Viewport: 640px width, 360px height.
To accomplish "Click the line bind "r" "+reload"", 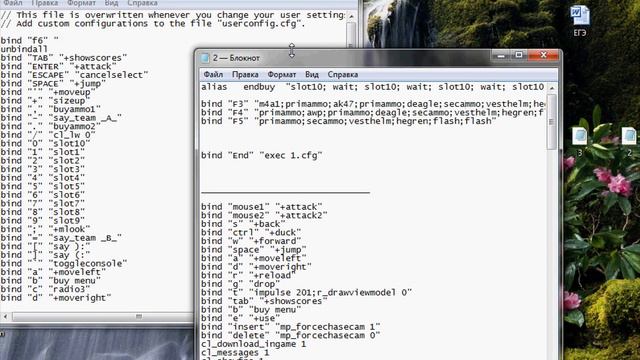I will click(x=249, y=276).
